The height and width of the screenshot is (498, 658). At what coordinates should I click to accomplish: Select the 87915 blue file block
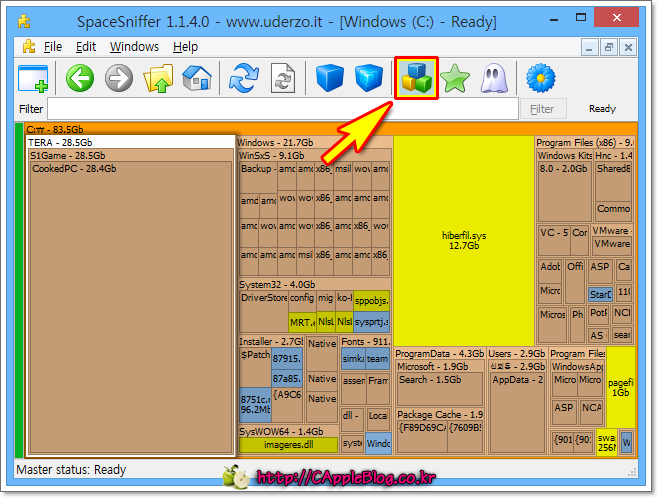coord(287,359)
